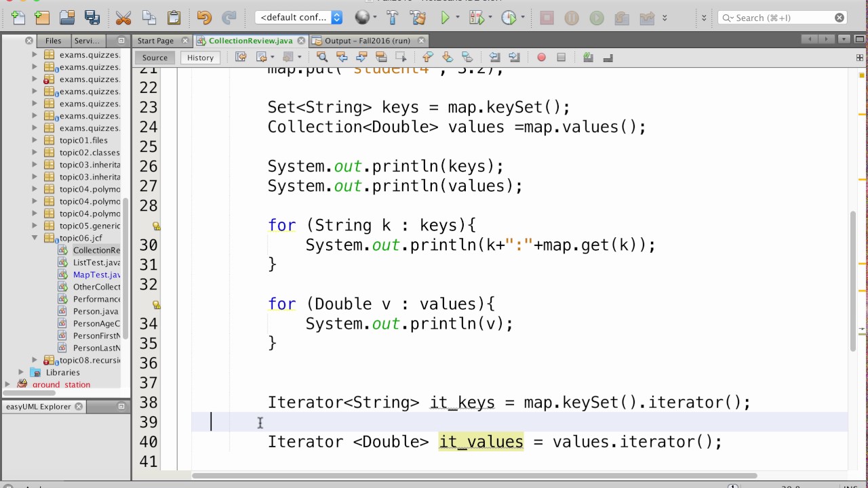This screenshot has height=488, width=868.
Task: Expand the topic08.recursion package
Action: point(35,360)
